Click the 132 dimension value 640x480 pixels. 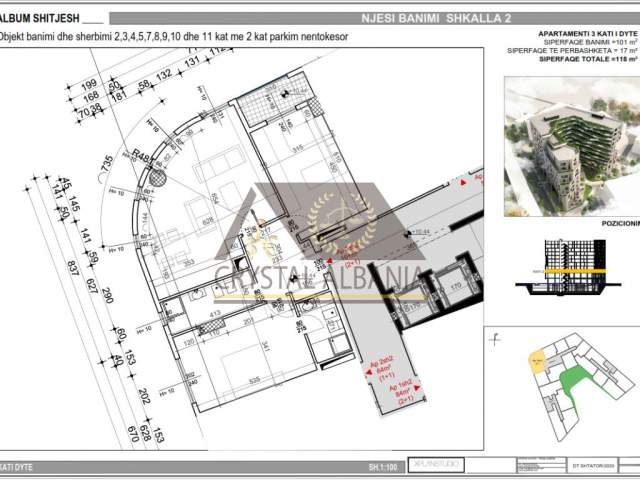164,75
